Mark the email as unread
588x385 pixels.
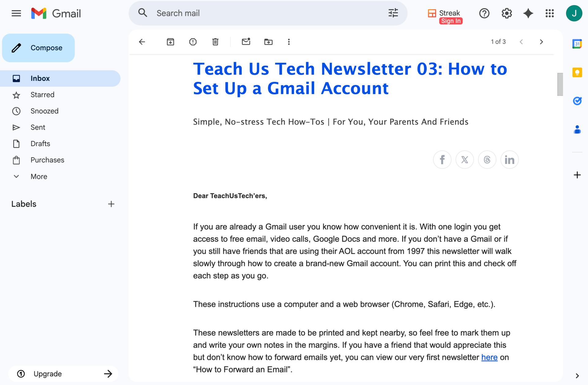point(246,42)
